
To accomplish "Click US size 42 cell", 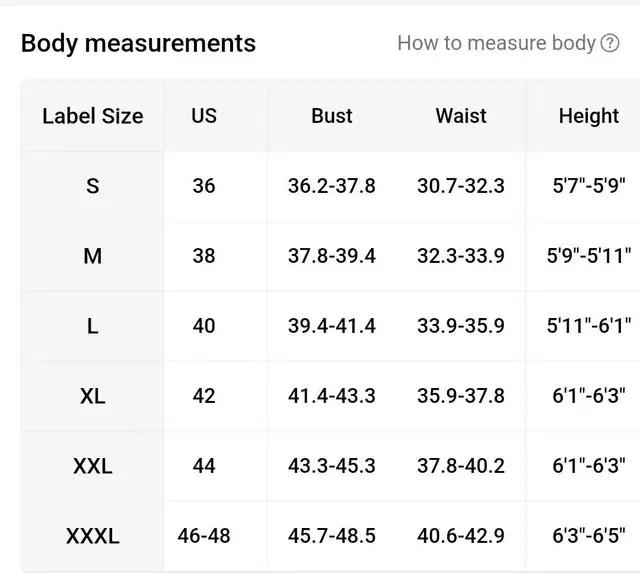I will click(204, 396).
